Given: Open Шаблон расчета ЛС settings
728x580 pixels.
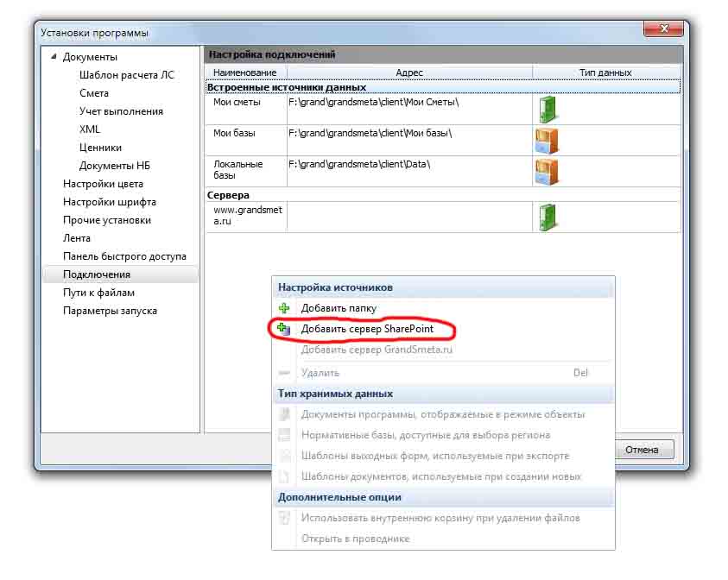Looking at the screenshot, I should tap(127, 75).
